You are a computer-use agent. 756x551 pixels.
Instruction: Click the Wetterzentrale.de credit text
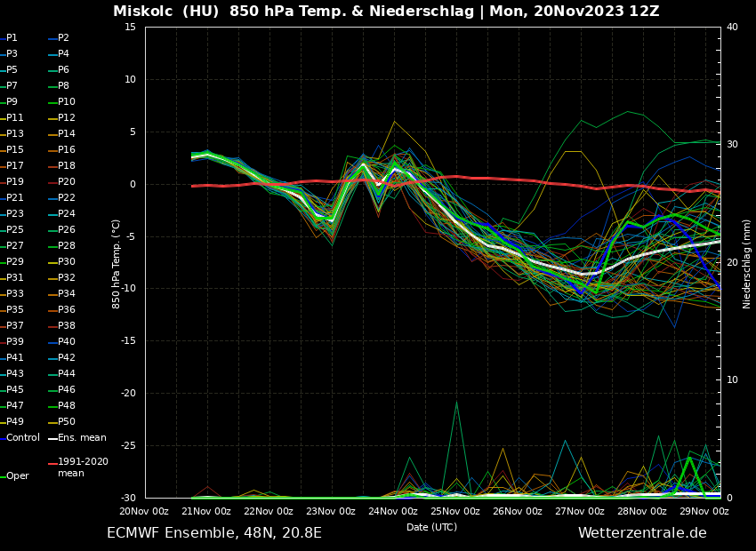tap(642, 533)
